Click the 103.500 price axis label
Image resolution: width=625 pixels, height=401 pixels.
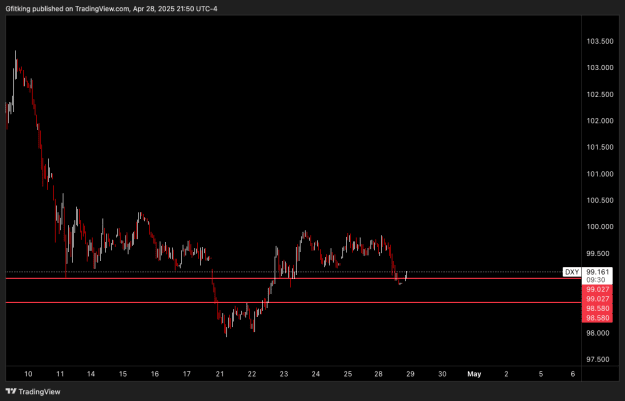click(x=599, y=41)
